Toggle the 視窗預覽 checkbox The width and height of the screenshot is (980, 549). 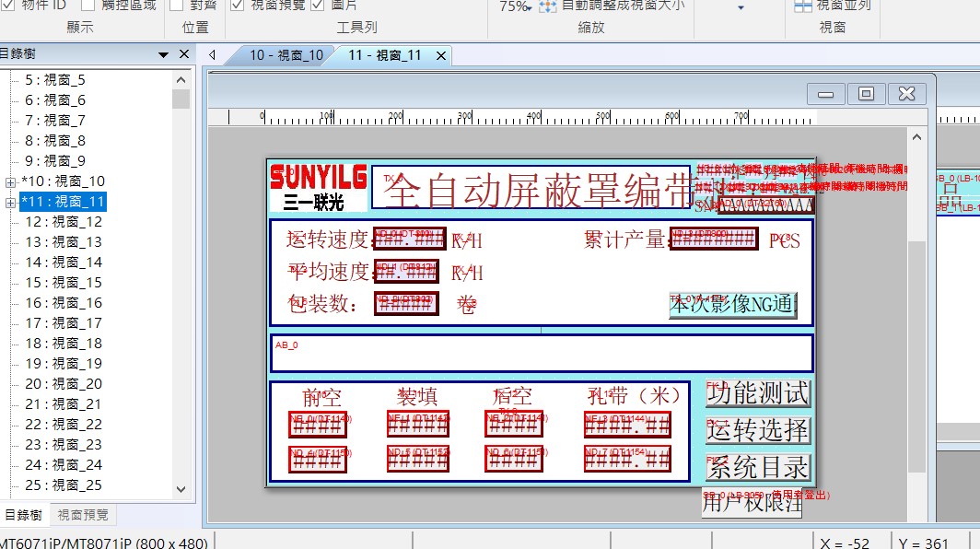(237, 6)
